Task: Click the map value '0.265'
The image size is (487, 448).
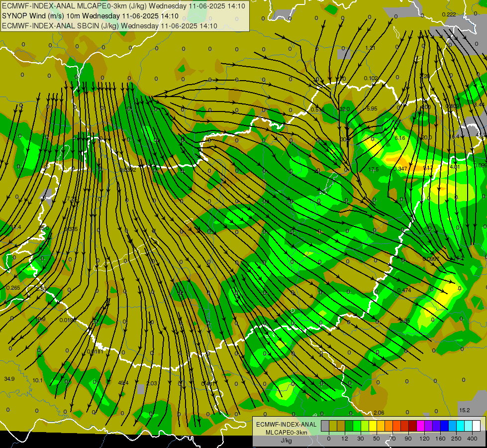Action: (x=13, y=288)
